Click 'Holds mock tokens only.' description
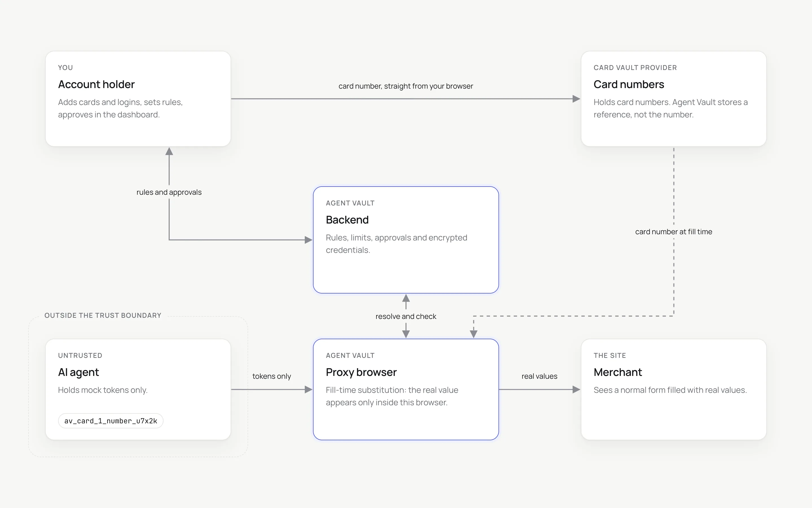Viewport: 812px width, 508px height. coord(103,390)
